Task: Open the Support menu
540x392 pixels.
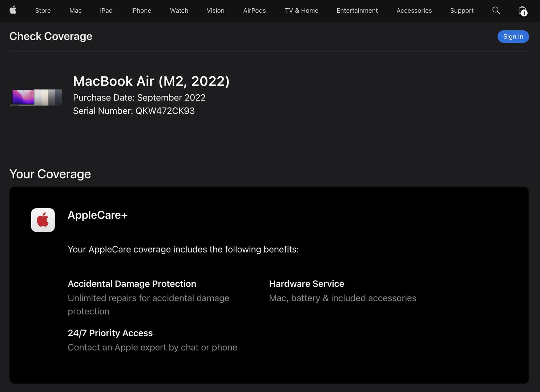Action: coord(462,11)
